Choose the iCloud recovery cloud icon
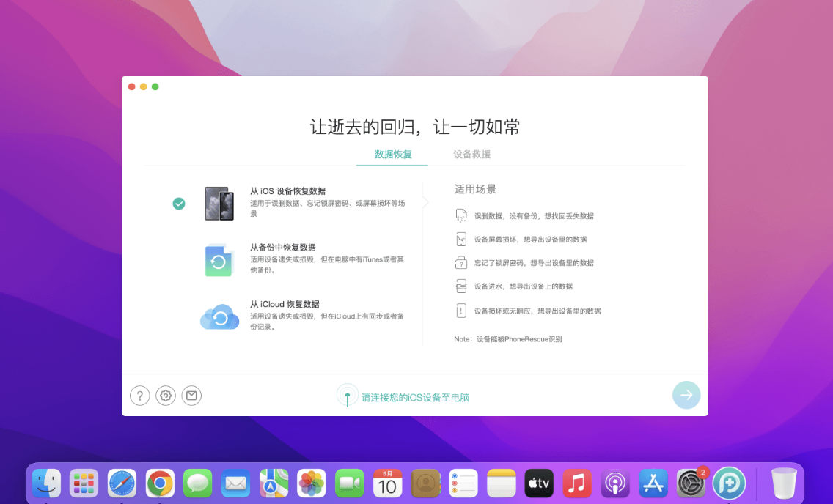833x504 pixels. click(219, 316)
